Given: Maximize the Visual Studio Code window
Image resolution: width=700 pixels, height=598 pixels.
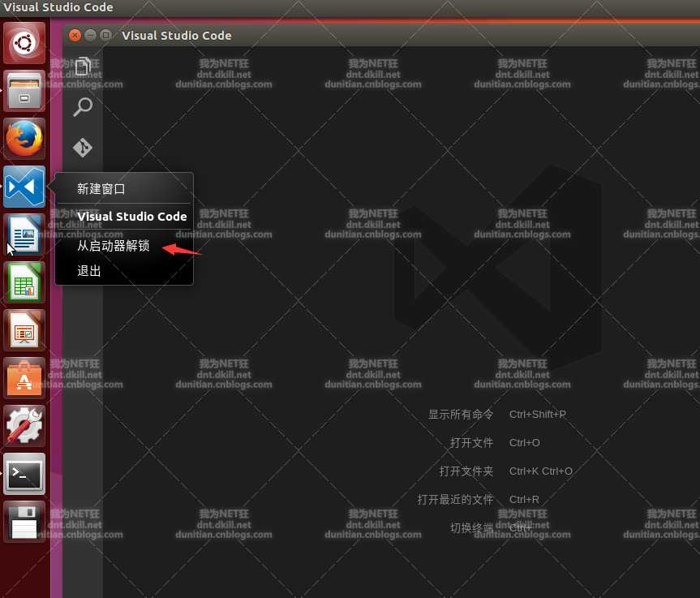Looking at the screenshot, I should coord(105,35).
